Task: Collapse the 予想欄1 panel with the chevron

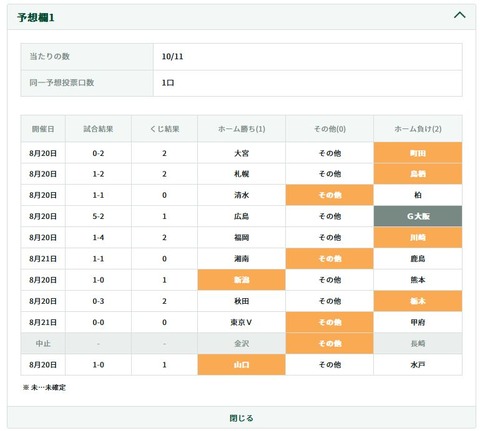Action: click(459, 15)
